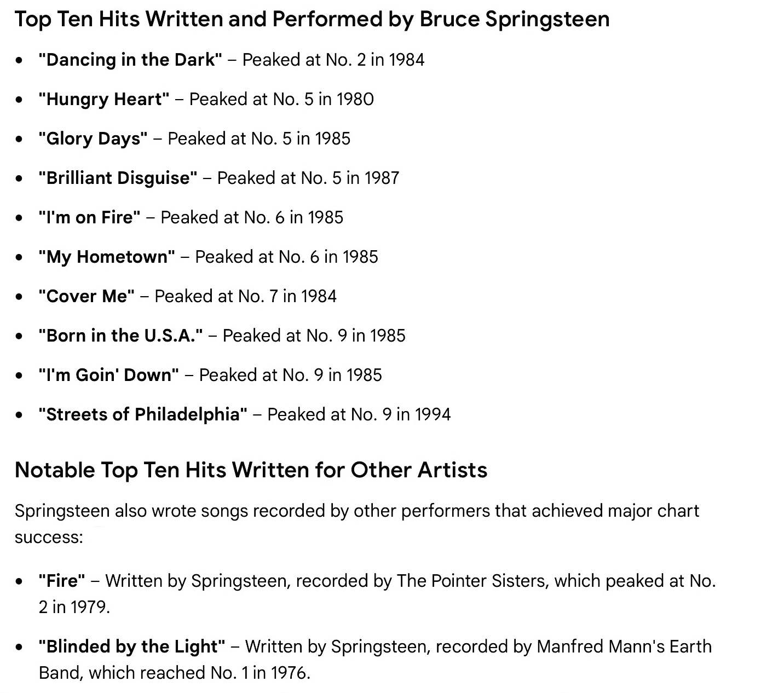Click the "Glory Days" song title

pyautogui.click(x=93, y=138)
